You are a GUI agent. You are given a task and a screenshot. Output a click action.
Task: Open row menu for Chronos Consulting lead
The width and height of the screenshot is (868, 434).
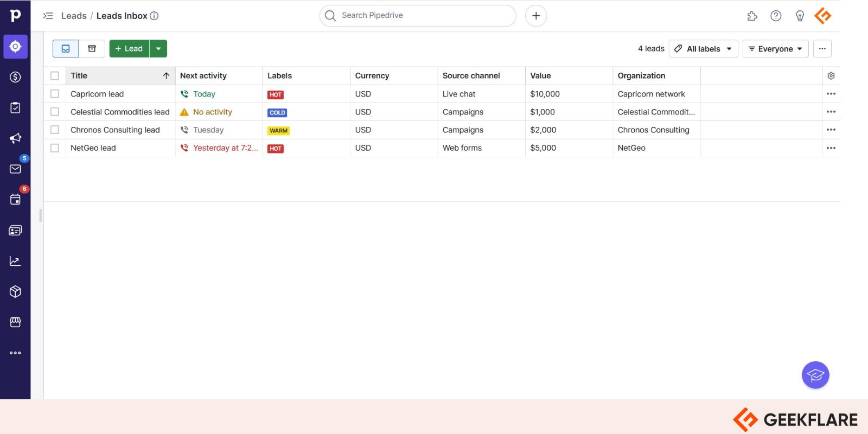831,130
